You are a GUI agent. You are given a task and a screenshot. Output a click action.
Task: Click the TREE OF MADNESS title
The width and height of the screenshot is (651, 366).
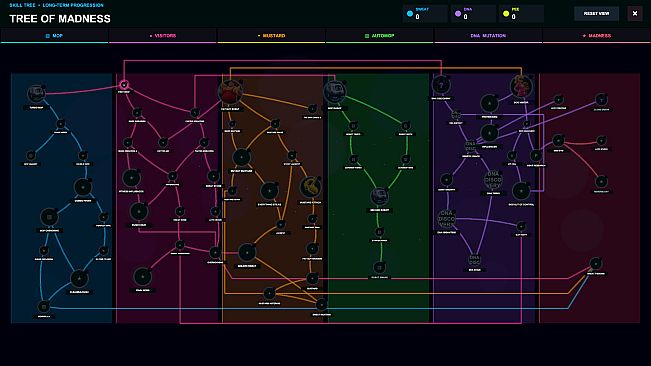[x=60, y=19]
